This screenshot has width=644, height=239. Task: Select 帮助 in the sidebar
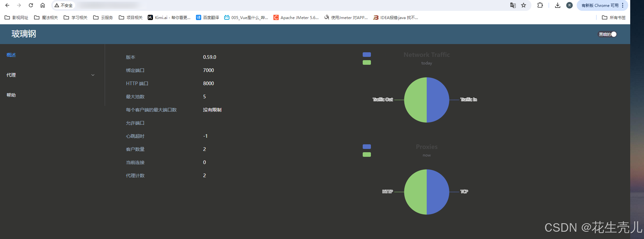pos(11,95)
